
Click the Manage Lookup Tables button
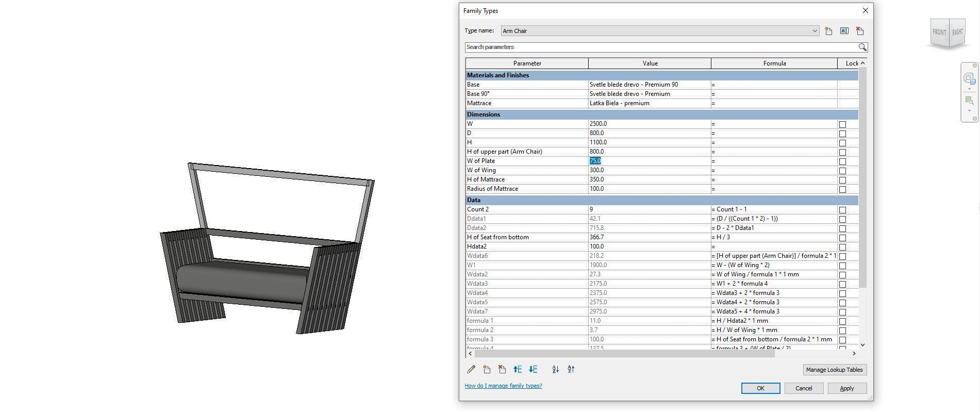(834, 370)
